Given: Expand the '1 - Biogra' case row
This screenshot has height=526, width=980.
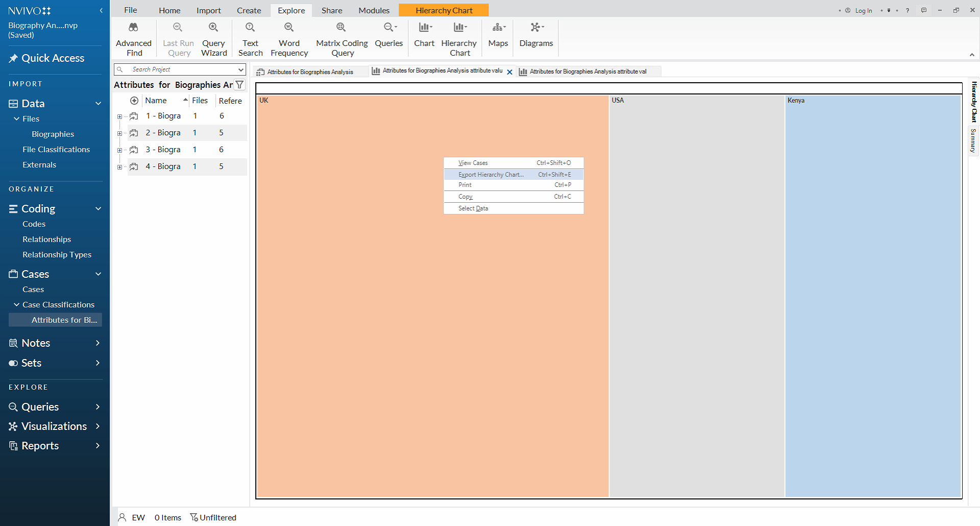Looking at the screenshot, I should (x=120, y=116).
